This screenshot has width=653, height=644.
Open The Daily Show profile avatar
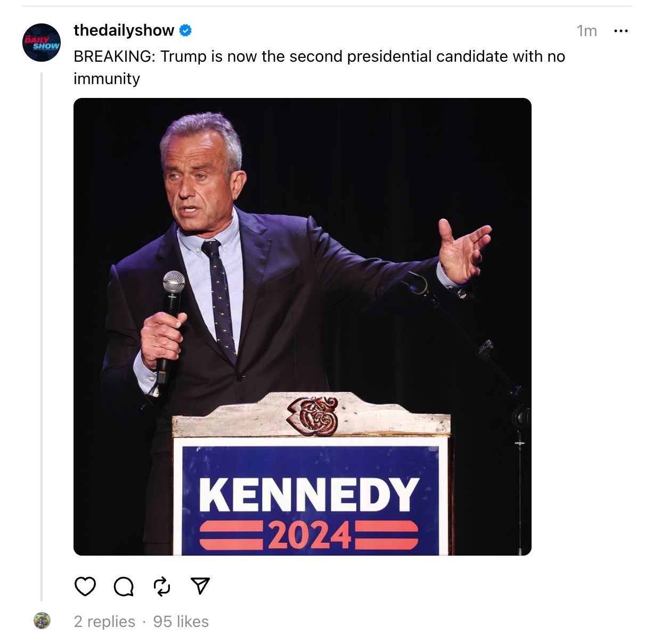pos(42,43)
